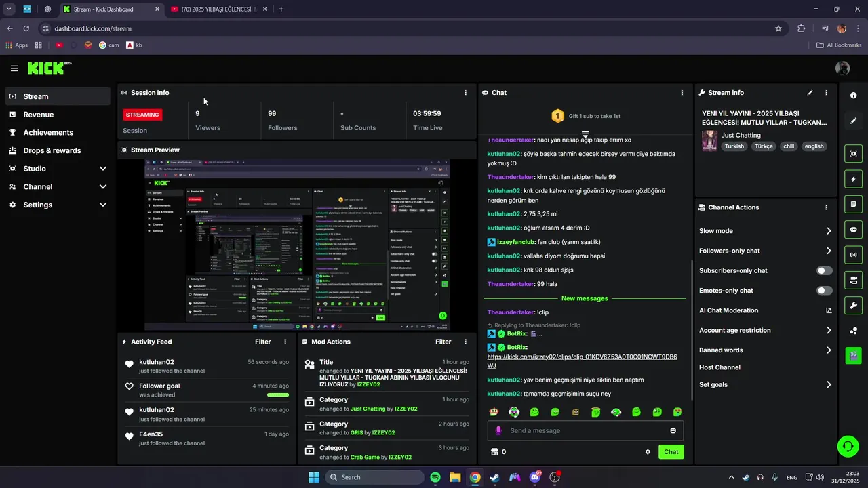Open the Chat panel three-dot menu
This screenshot has height=488, width=868.
click(x=682, y=93)
